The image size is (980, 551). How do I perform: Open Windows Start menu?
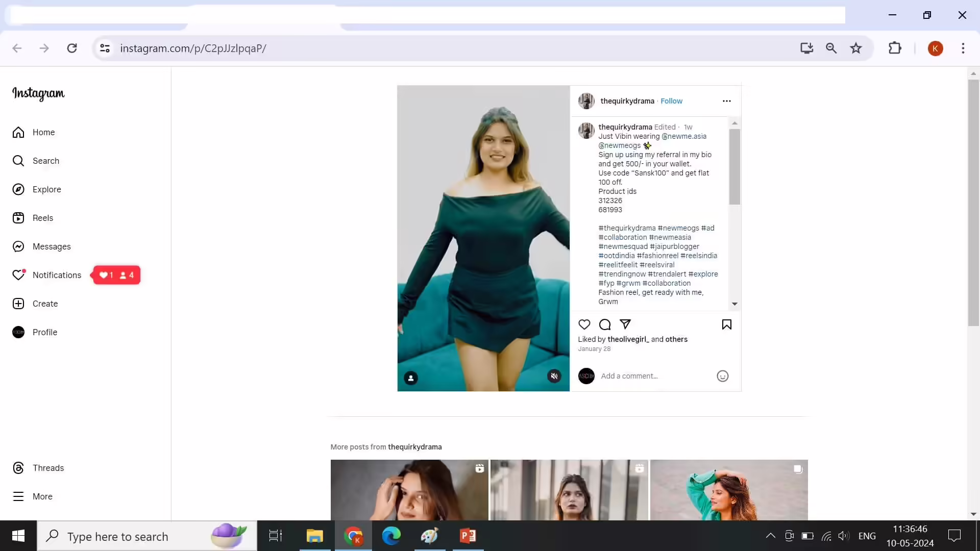point(18,536)
